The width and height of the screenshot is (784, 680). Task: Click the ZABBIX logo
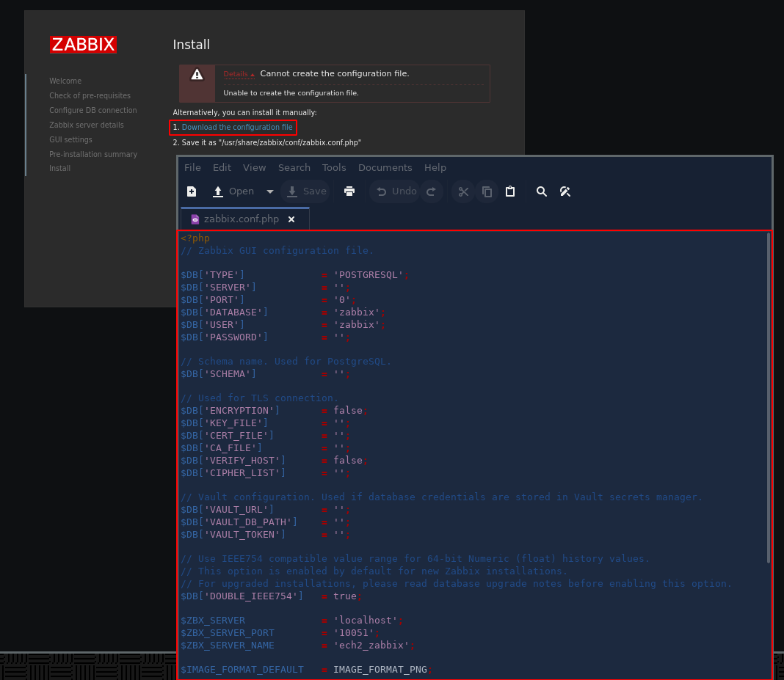tap(84, 45)
